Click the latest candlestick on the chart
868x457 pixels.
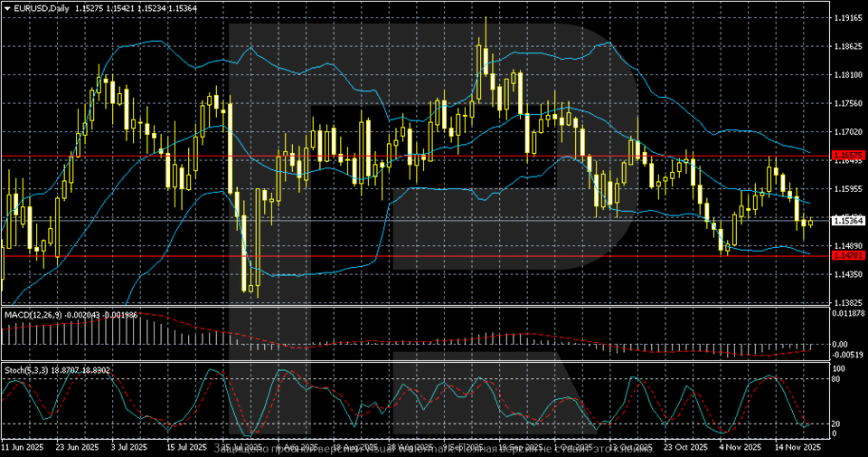point(810,222)
